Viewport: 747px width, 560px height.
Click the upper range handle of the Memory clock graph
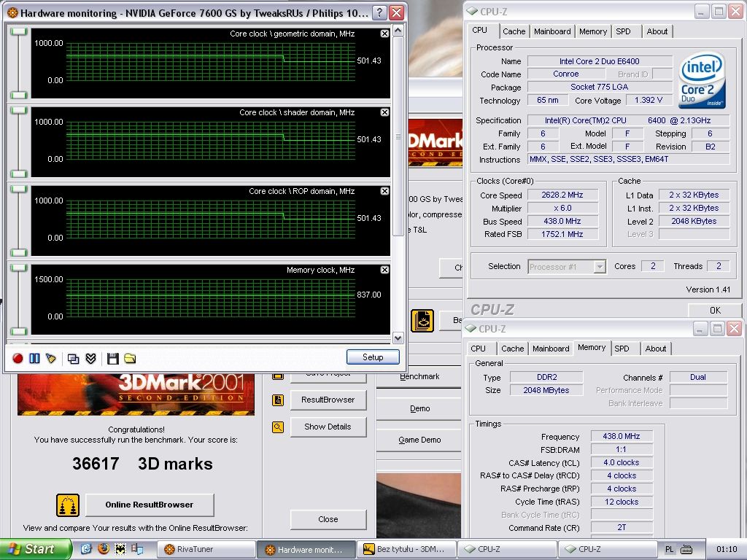(x=18, y=268)
